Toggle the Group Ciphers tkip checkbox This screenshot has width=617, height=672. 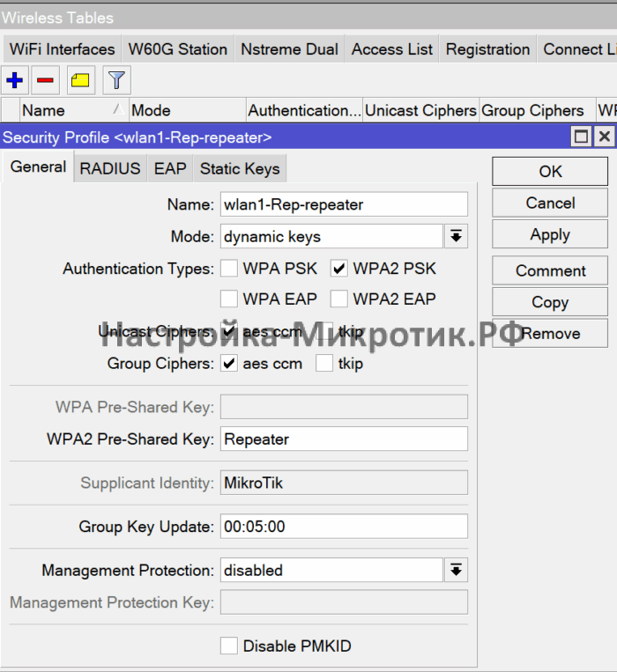click(x=324, y=364)
